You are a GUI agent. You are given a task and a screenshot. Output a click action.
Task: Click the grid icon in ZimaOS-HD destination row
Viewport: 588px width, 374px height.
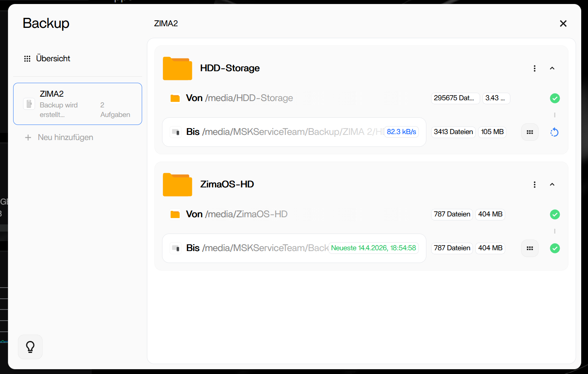(x=529, y=248)
